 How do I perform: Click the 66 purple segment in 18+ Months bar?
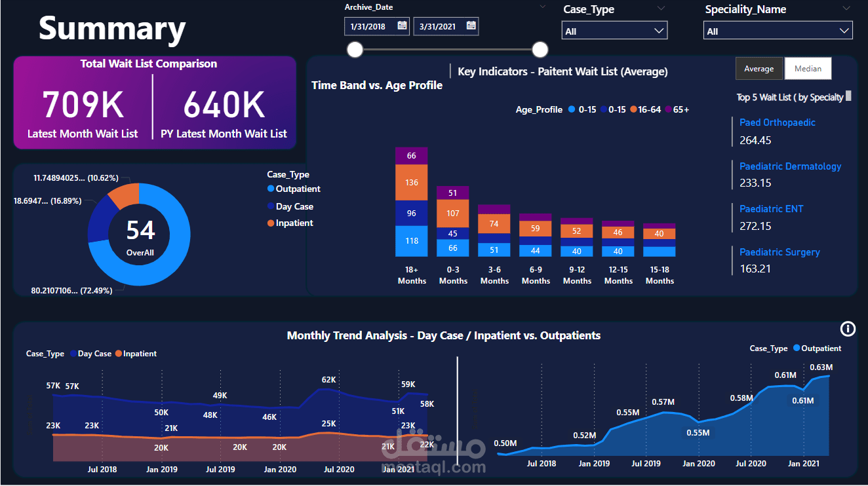pos(412,156)
